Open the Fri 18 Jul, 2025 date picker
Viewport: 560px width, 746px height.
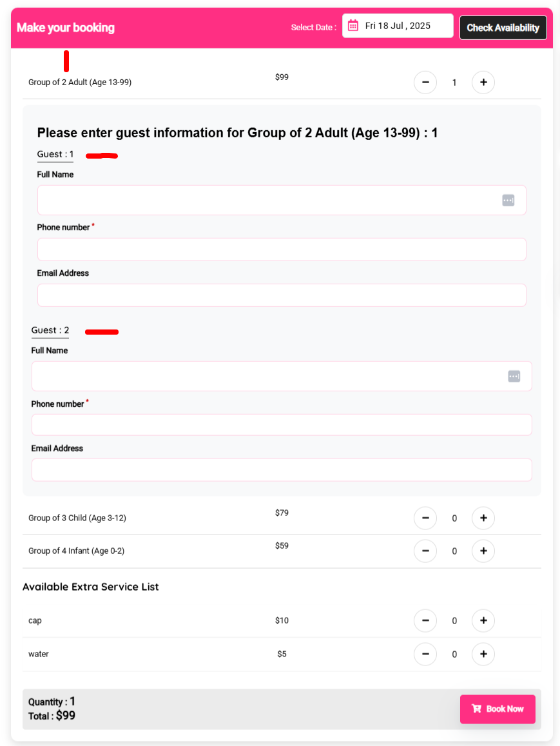(x=398, y=26)
